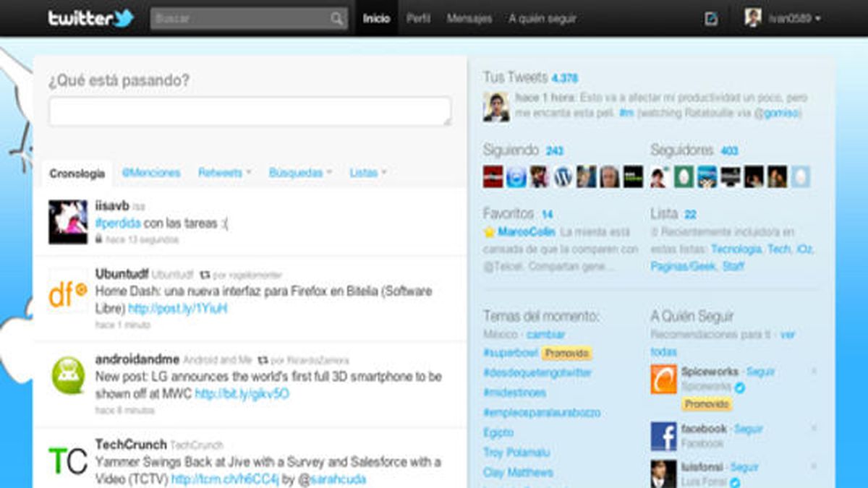The image size is (868, 488).
Task: Click the profile avatar in the top bar
Action: coord(755,16)
